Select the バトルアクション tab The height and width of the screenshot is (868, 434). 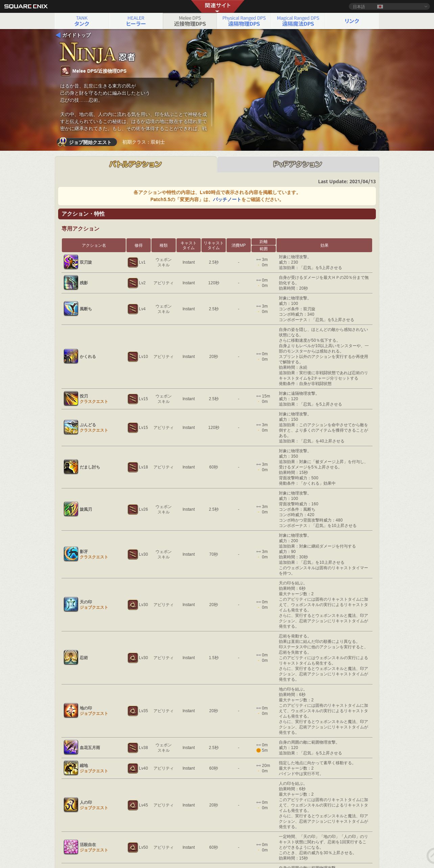[136, 164]
